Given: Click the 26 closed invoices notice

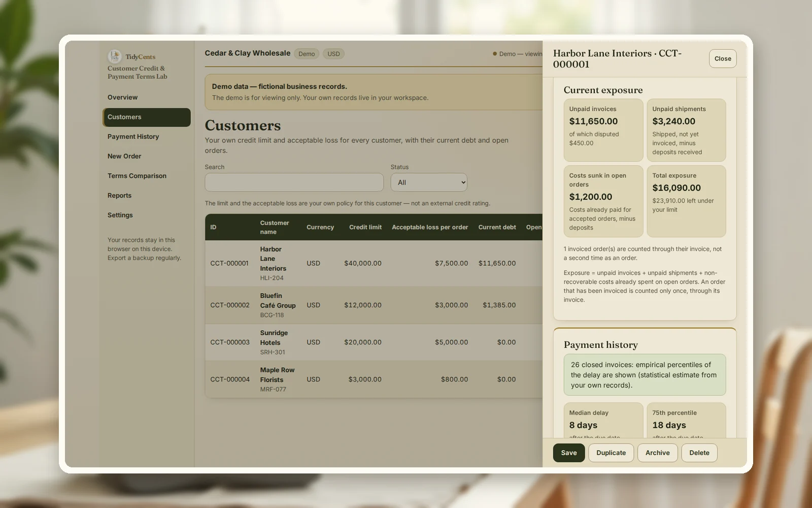Looking at the screenshot, I should coord(645,375).
